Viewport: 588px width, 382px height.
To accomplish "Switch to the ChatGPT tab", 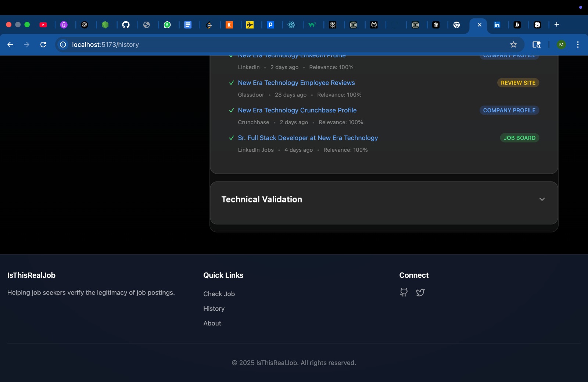I will coord(85,25).
